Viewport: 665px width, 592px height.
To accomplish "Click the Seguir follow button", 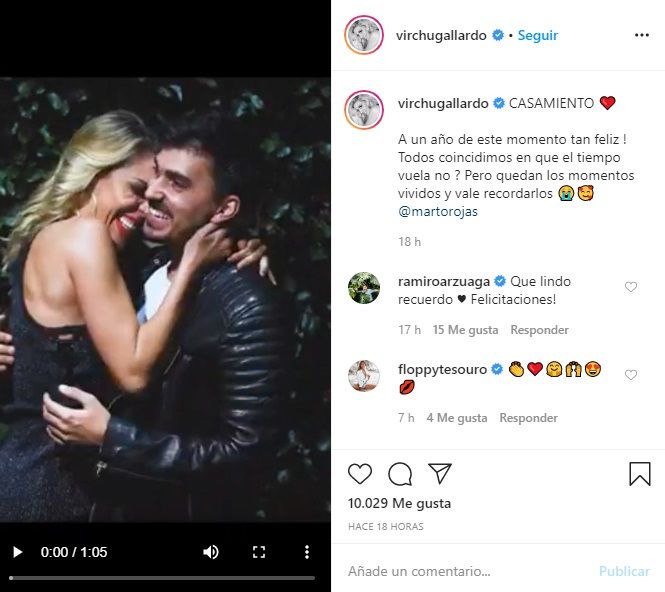I will click(x=538, y=35).
